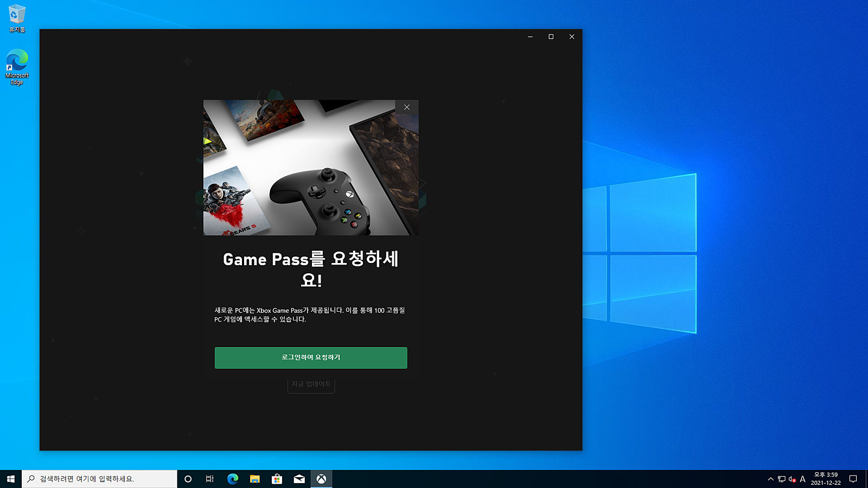Viewport: 868px width, 488px height.
Task: Toggle the IME input mode indicator
Action: point(803,479)
